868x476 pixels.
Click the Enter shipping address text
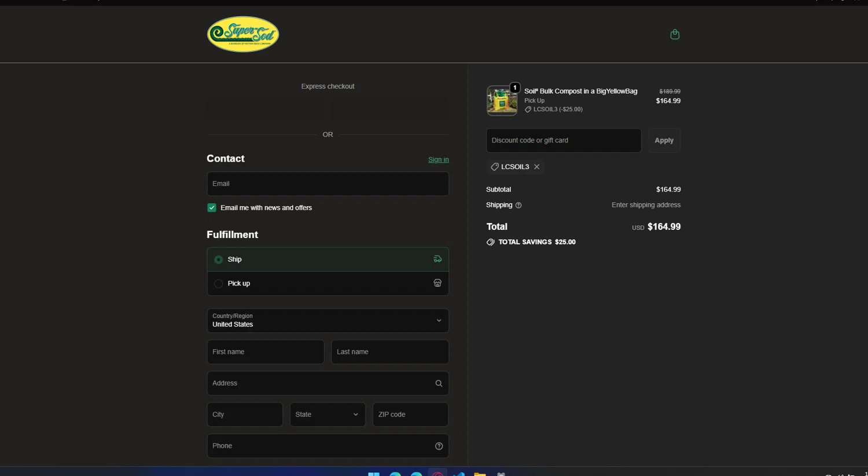646,205
